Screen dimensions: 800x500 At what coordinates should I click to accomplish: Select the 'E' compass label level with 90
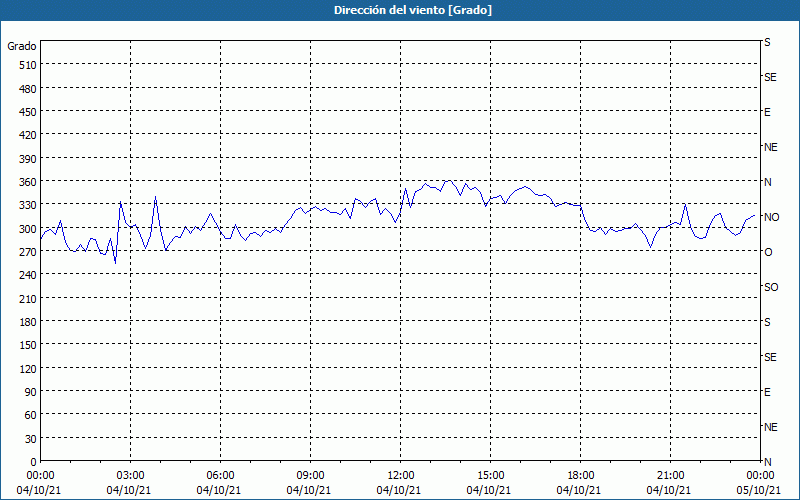coord(767,392)
